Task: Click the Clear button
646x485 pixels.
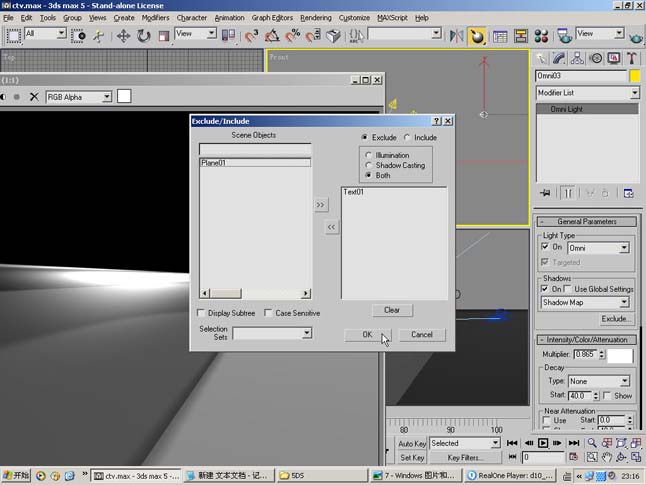Action: [392, 310]
